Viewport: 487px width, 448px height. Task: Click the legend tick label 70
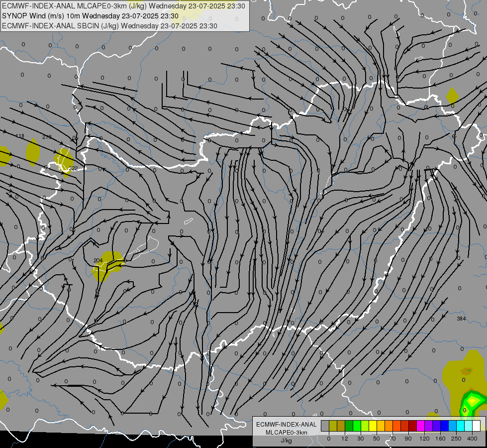point(392,439)
